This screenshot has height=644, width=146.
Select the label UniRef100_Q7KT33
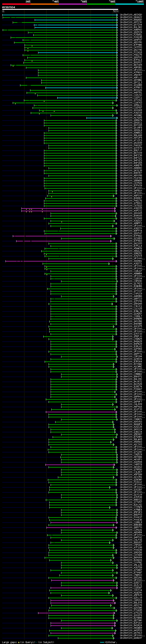pyautogui.click(x=131, y=334)
